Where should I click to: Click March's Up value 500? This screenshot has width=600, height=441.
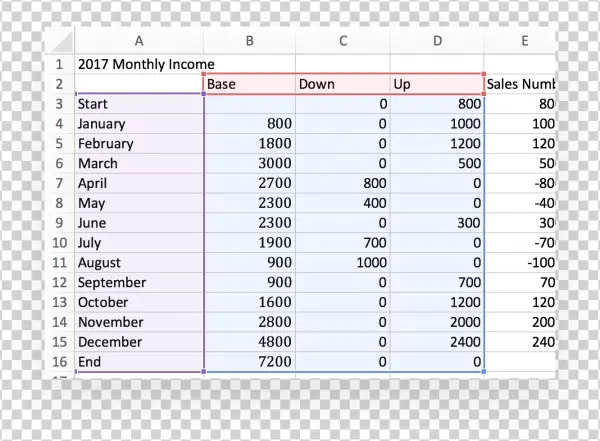tap(437, 163)
